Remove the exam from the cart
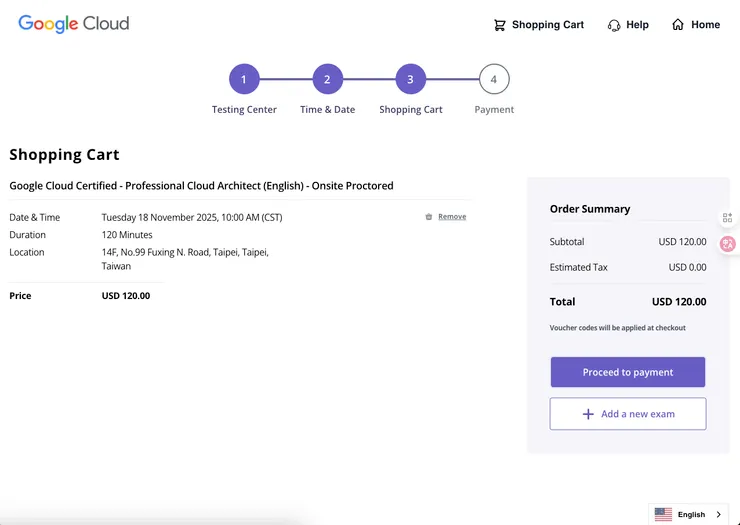Image resolution: width=740 pixels, height=525 pixels. click(452, 217)
